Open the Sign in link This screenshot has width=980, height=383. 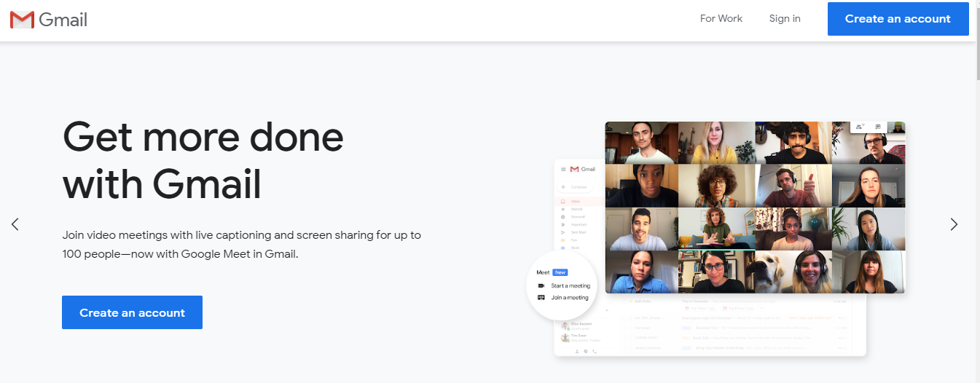785,19
